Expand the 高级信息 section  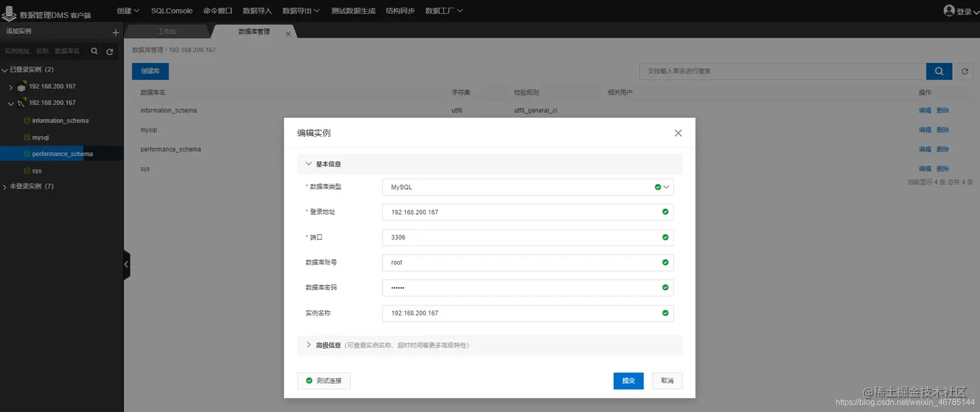point(309,345)
